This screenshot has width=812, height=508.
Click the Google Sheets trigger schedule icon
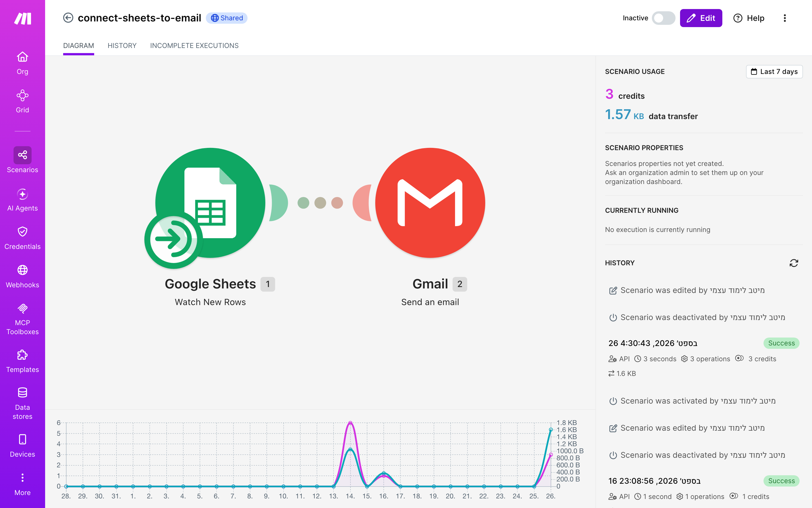click(x=173, y=240)
